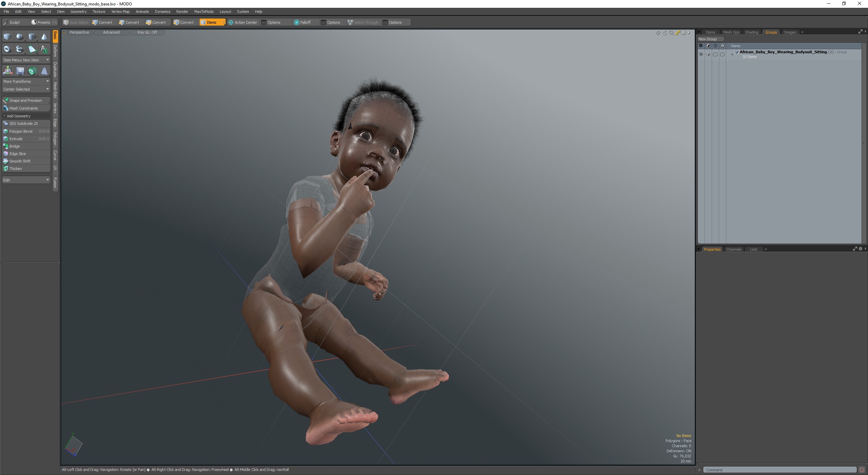Toggle visibility eye of baby group
868x475 pixels.
tap(701, 54)
